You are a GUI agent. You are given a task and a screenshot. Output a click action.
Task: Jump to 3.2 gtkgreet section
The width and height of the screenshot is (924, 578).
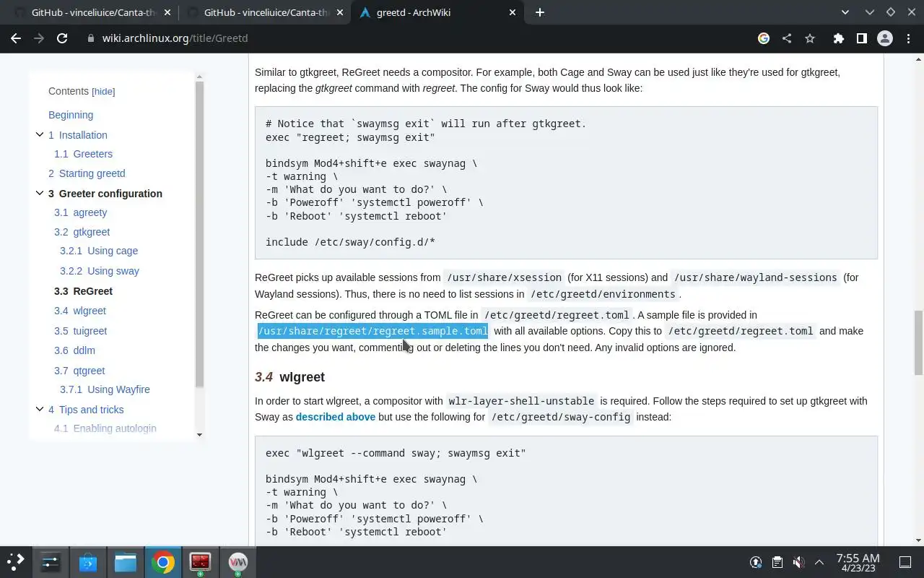tap(82, 232)
